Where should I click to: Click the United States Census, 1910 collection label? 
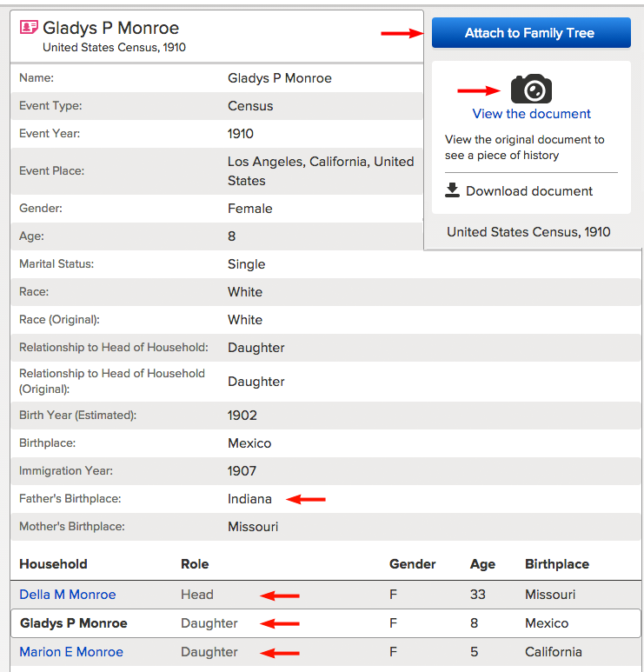(528, 232)
